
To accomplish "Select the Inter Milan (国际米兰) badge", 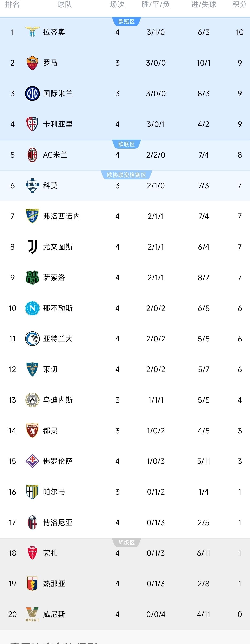I will click(32, 93).
